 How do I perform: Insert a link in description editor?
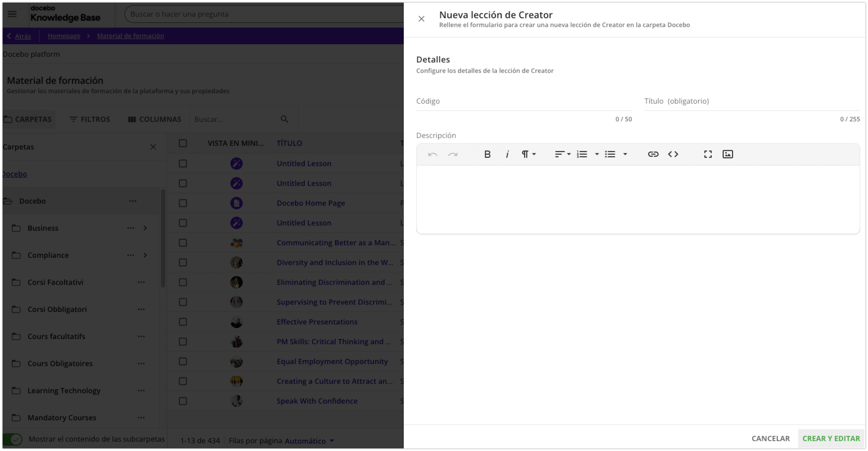[653, 154]
